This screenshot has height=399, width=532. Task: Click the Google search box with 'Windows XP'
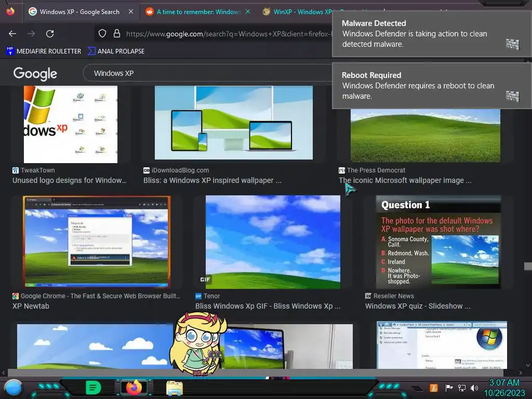pos(208,73)
